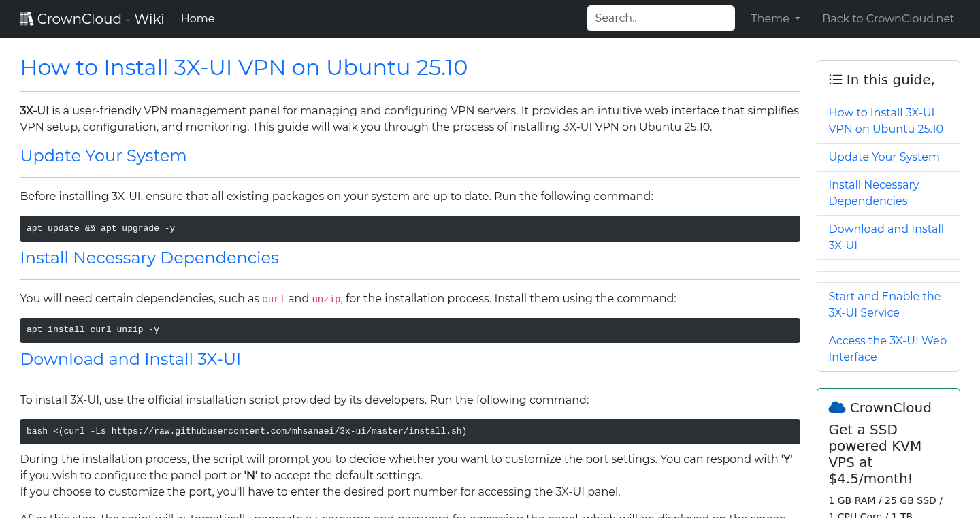The height and width of the screenshot is (518, 980).
Task: Click the list icon beside 'In this guide'
Action: click(835, 79)
